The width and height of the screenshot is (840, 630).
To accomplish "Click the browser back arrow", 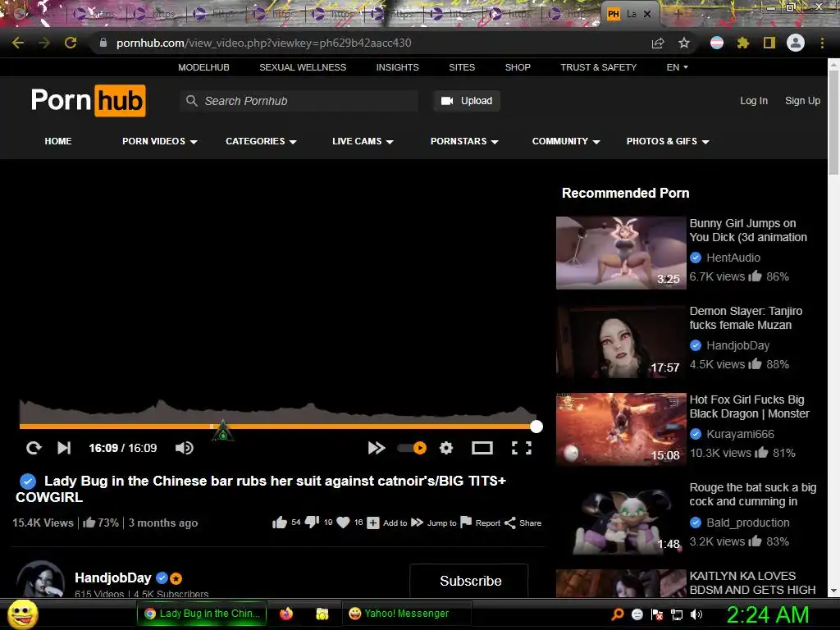I will click(x=18, y=43).
